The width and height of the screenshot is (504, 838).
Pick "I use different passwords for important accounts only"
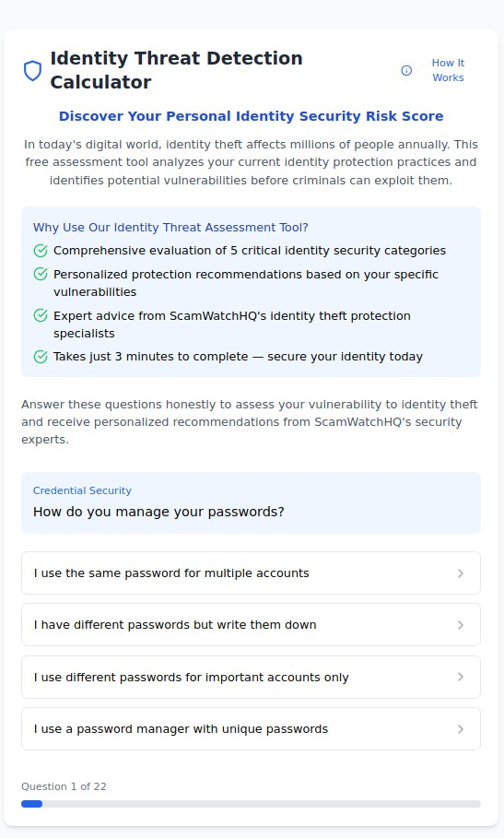(251, 678)
